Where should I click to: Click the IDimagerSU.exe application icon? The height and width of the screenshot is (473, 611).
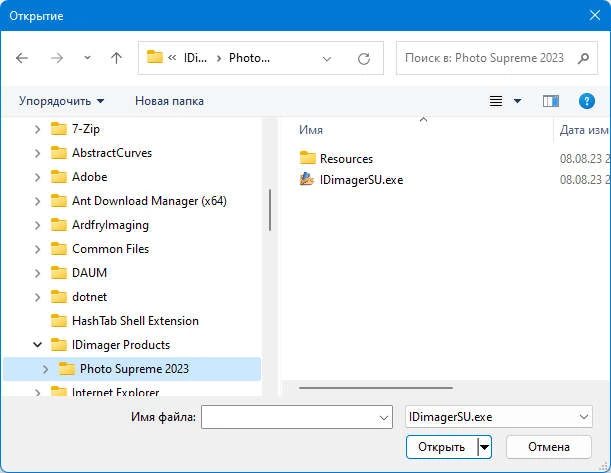pos(307,179)
